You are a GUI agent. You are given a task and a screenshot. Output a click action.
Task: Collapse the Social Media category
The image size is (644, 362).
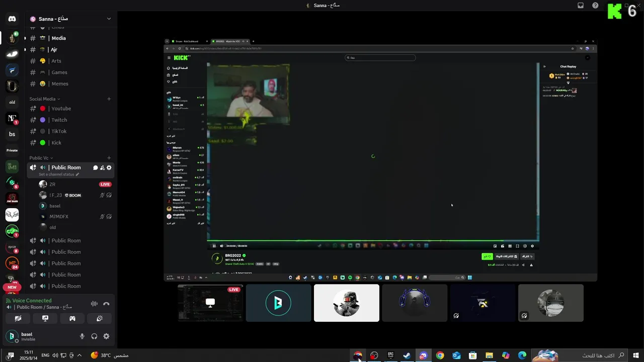[x=45, y=99]
